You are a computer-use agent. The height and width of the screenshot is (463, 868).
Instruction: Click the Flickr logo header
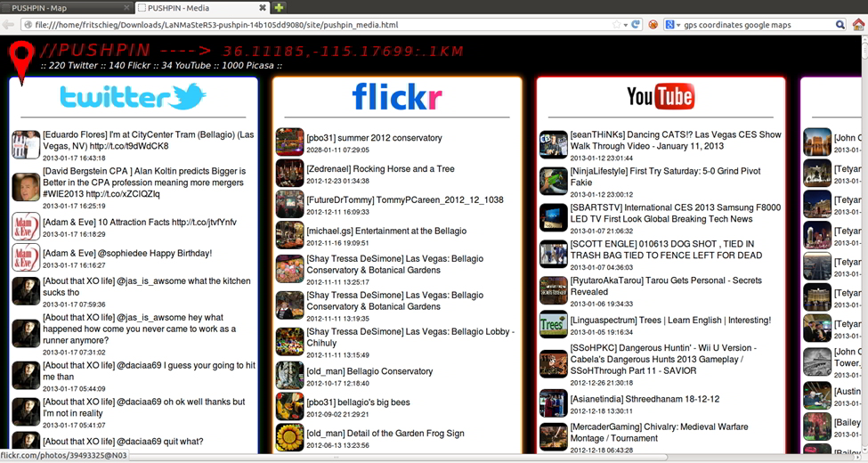[397, 96]
